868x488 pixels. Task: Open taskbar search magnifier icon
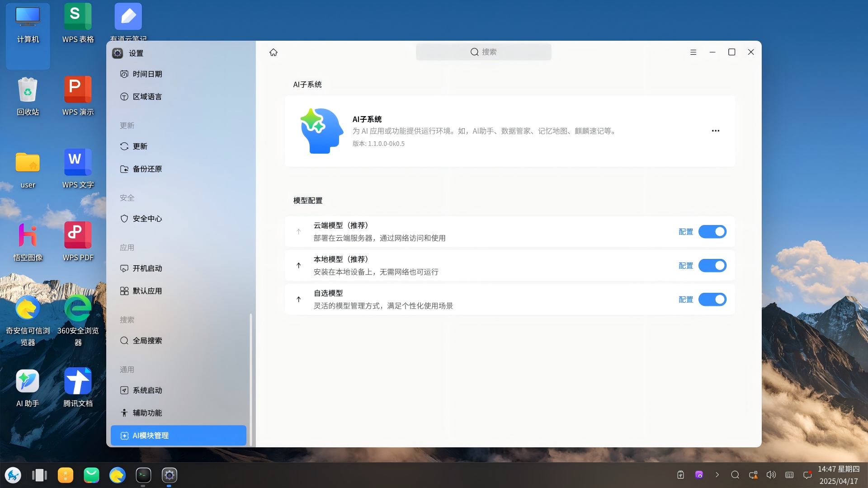pyautogui.click(x=735, y=475)
